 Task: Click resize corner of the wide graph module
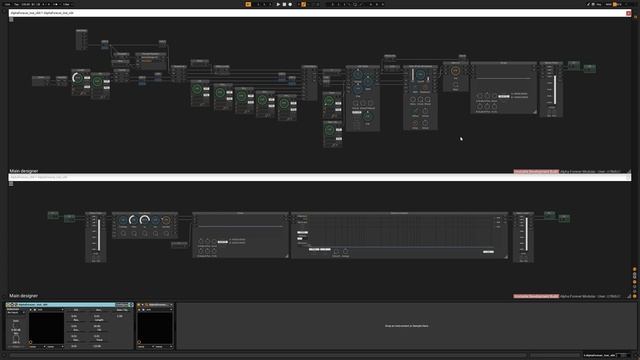pos(506,257)
